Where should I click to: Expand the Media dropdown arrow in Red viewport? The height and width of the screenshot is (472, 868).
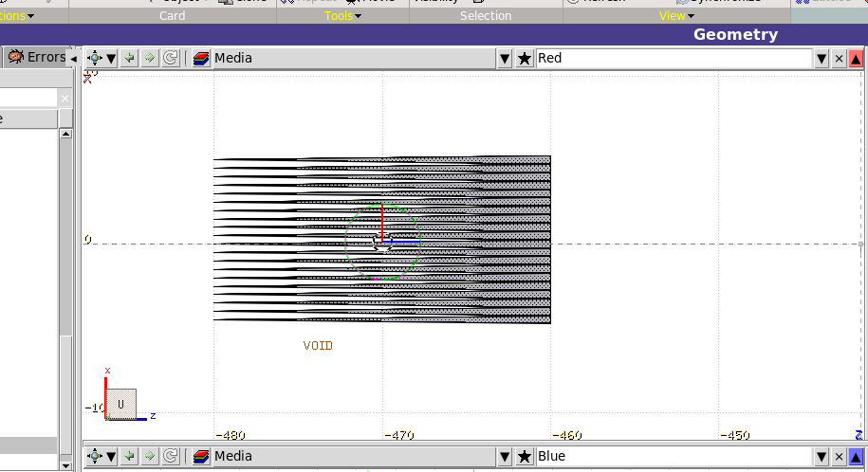505,58
